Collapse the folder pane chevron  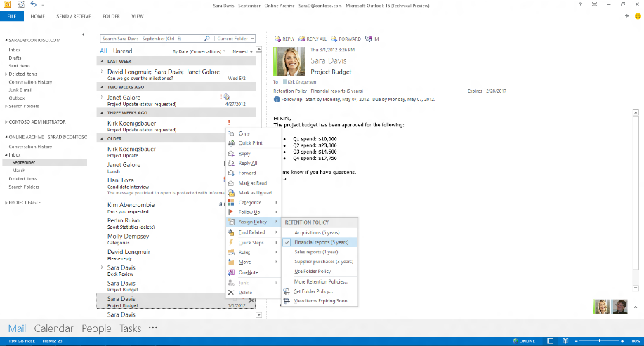pos(84,34)
